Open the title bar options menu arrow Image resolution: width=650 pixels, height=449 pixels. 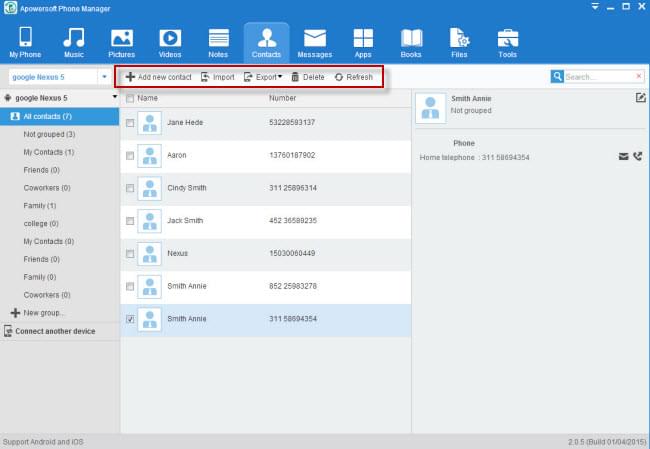click(595, 7)
